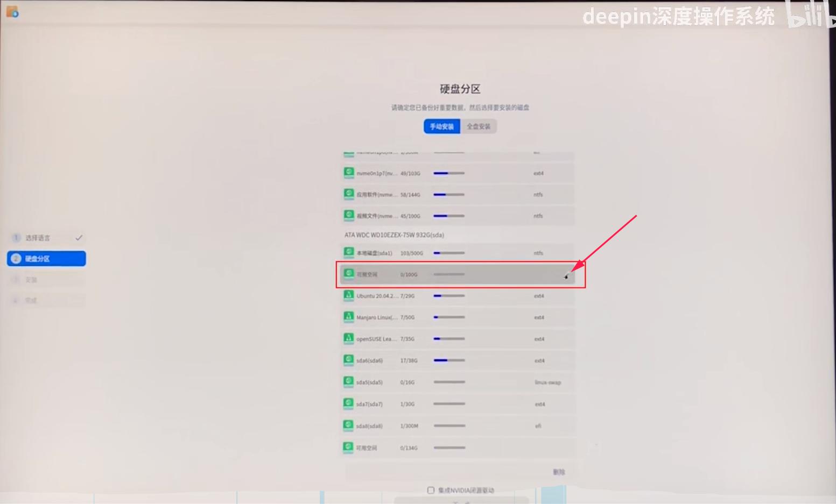Click the 0/16G size value
The width and height of the screenshot is (836, 504).
[x=408, y=382]
